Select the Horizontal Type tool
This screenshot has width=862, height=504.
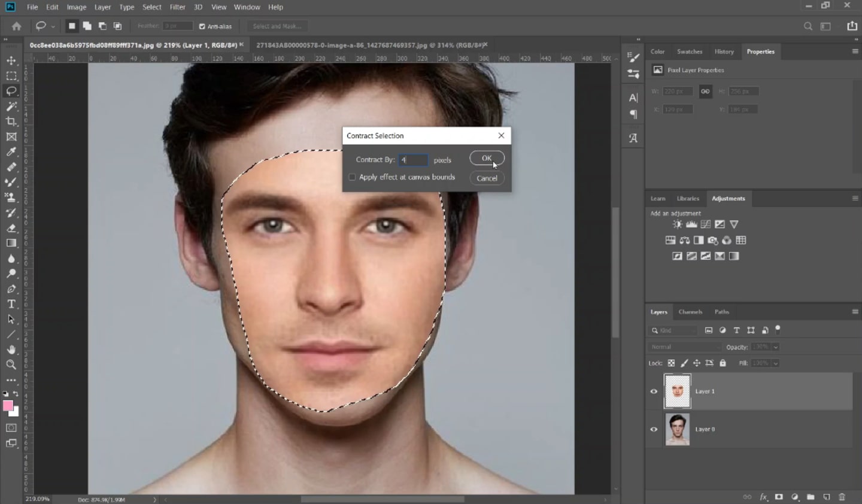tap(11, 303)
